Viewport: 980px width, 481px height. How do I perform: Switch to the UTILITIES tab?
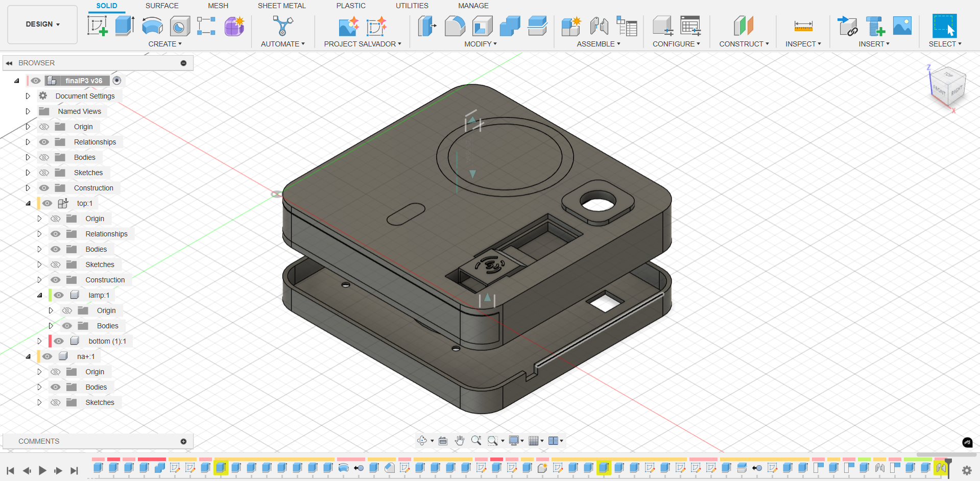tap(412, 6)
